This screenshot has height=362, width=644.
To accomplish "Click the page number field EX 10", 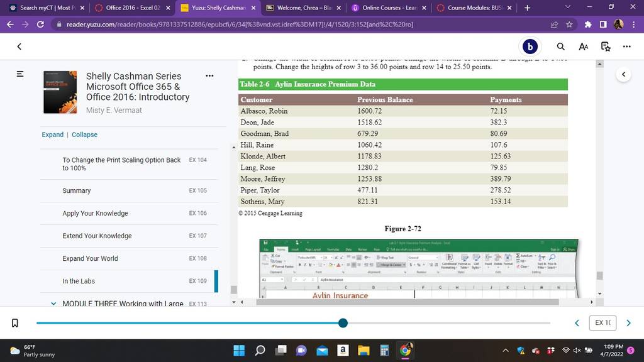I will 602,322.
